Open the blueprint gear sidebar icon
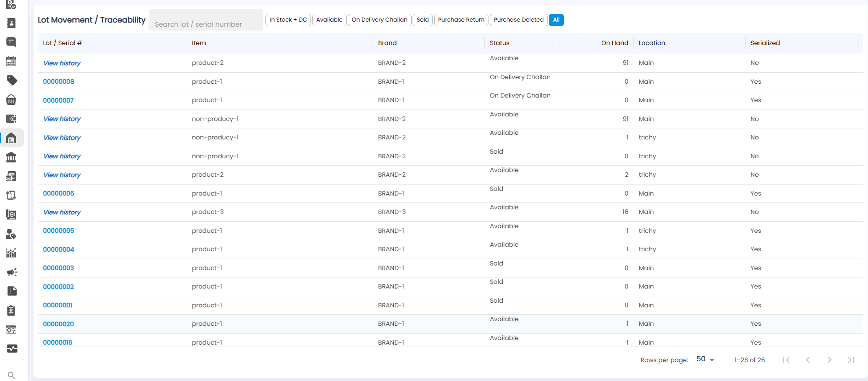This screenshot has height=381, width=868. click(x=11, y=214)
